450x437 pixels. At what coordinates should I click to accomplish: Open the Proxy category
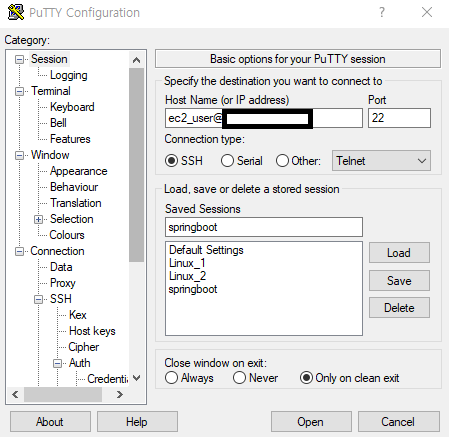[x=63, y=283]
